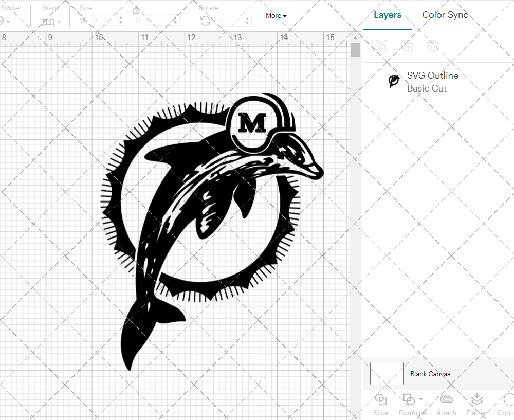Toggle the size aspect ratio lock

click(136, 10)
